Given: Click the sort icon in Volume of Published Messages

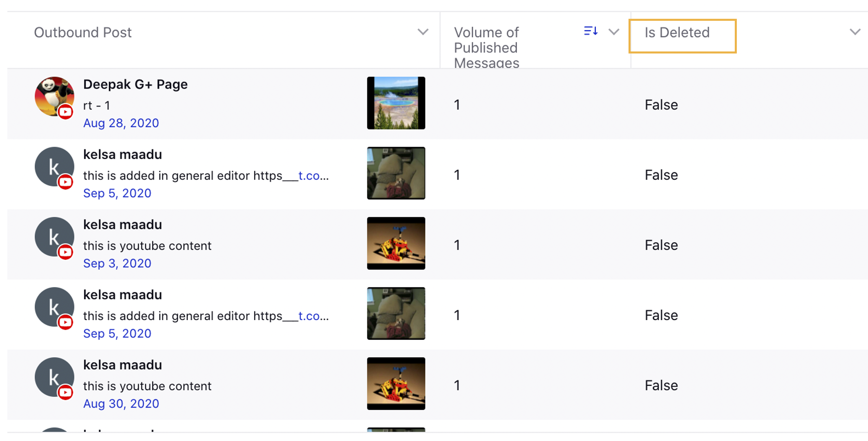Looking at the screenshot, I should [591, 31].
